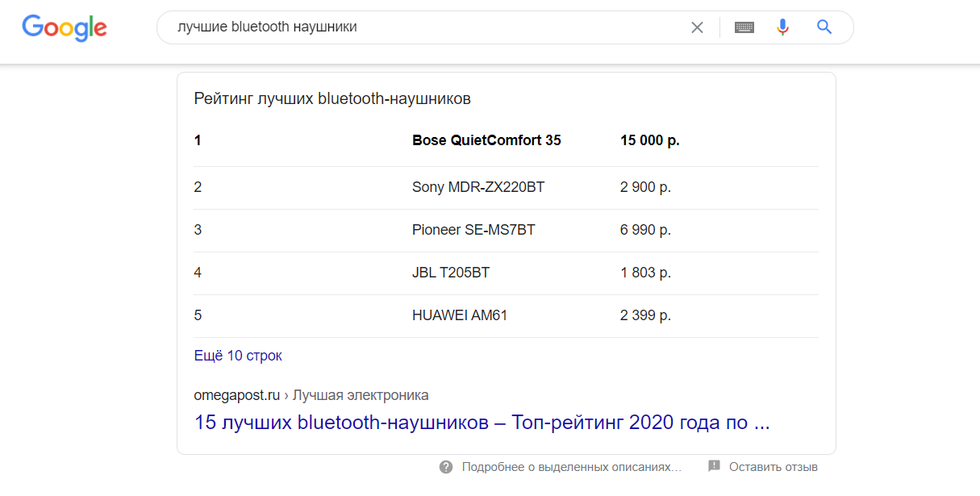The image size is (980, 496).
Task: Click the feedback flag icon
Action: pyautogui.click(x=714, y=466)
